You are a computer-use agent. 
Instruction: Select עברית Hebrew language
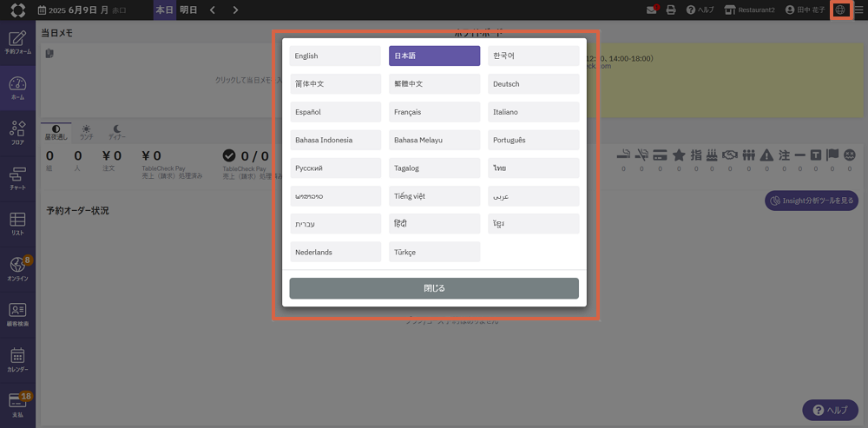pyautogui.click(x=335, y=224)
